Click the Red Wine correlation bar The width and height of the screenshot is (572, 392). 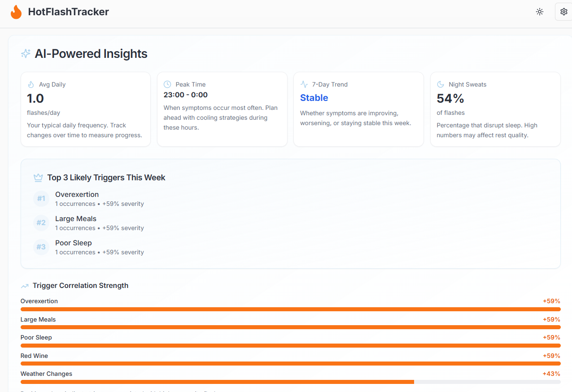[x=290, y=363]
